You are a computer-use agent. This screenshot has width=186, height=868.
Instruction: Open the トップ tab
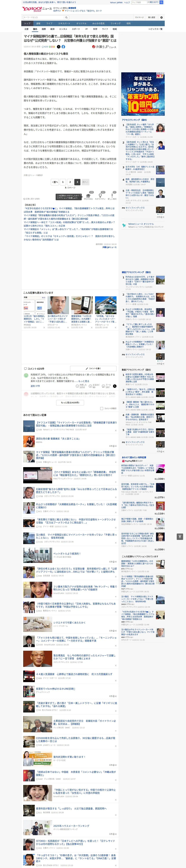click(27, 24)
